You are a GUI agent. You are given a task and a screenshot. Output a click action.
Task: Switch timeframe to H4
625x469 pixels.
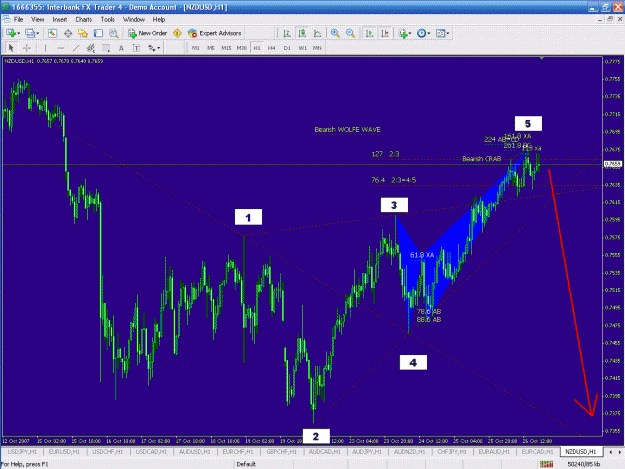coord(272,48)
